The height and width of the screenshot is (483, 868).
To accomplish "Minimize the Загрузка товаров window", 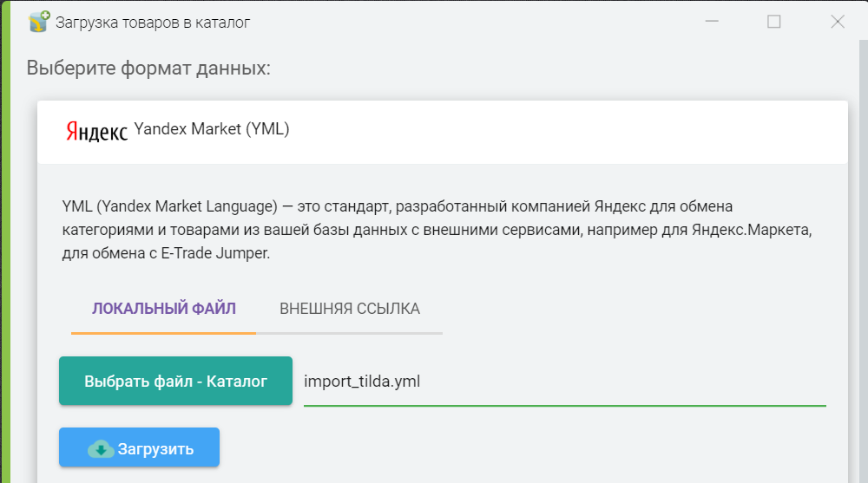I will 712,23.
